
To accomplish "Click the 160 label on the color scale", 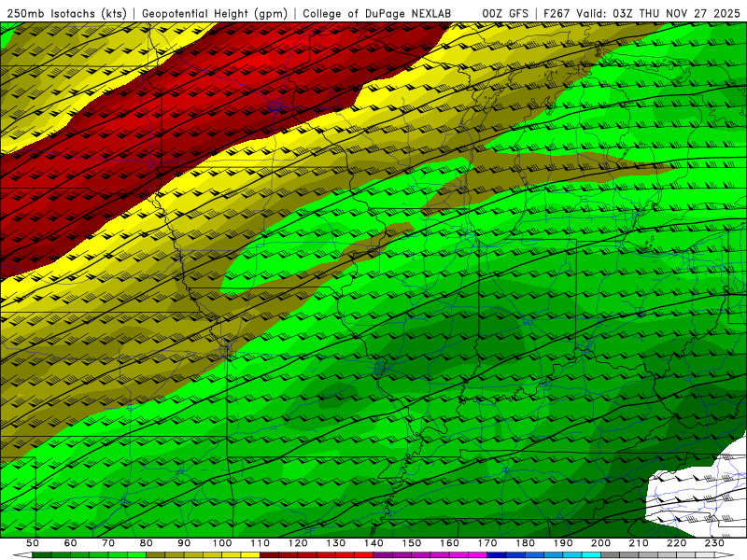I will click(x=449, y=543).
